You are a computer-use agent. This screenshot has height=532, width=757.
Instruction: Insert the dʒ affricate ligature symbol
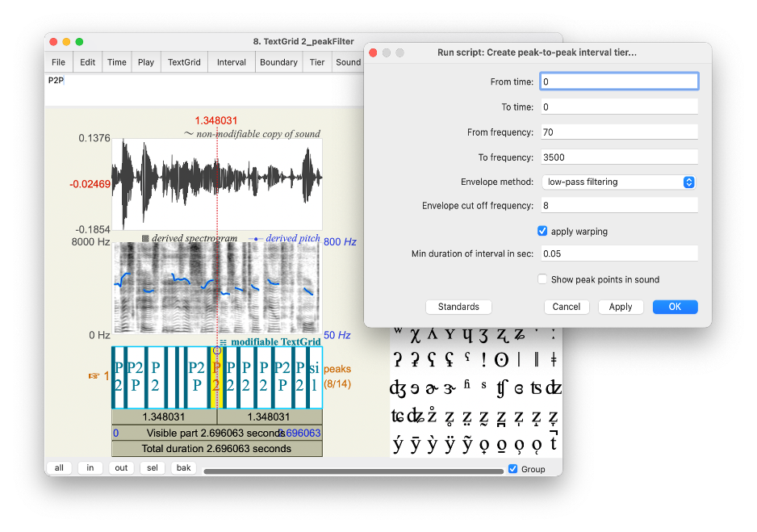(399, 388)
